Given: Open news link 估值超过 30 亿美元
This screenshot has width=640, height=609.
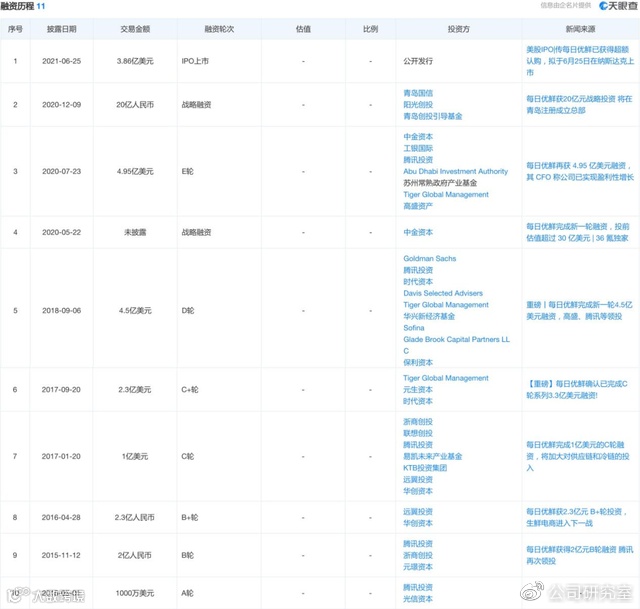Looking at the screenshot, I should click(578, 232).
